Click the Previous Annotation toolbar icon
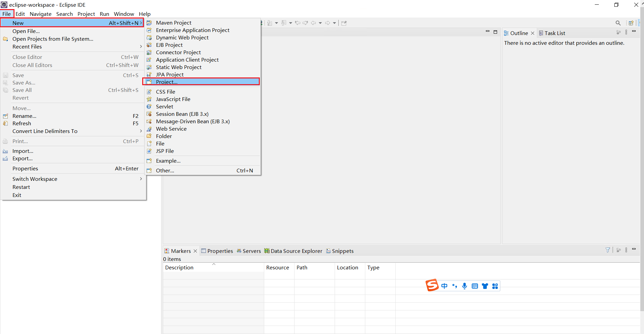The height and width of the screenshot is (334, 644). (x=284, y=23)
